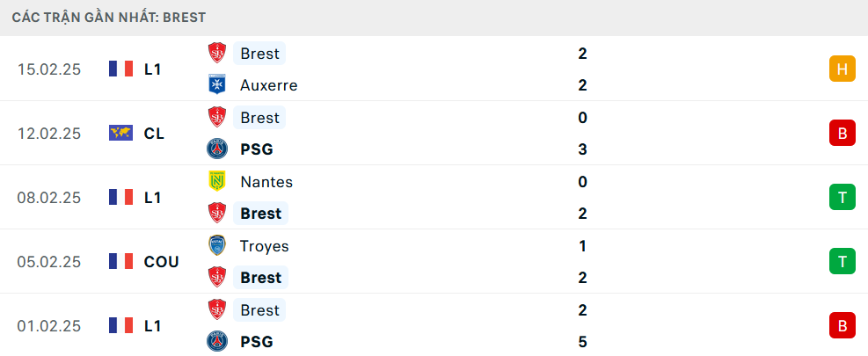
Task: Click the Nantes club crest icon
Action: (216, 182)
